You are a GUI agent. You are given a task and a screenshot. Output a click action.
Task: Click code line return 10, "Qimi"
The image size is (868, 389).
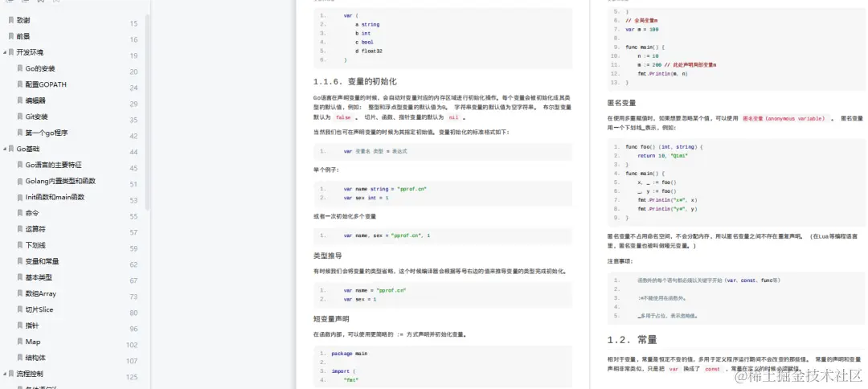coord(662,155)
